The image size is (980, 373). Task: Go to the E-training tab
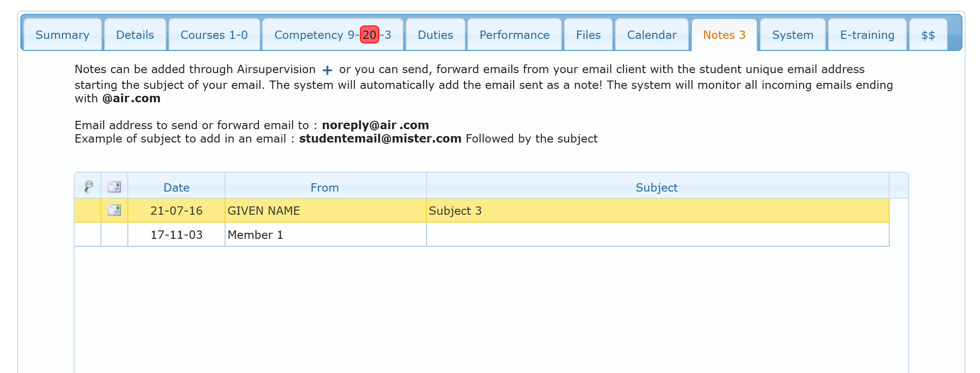[867, 35]
